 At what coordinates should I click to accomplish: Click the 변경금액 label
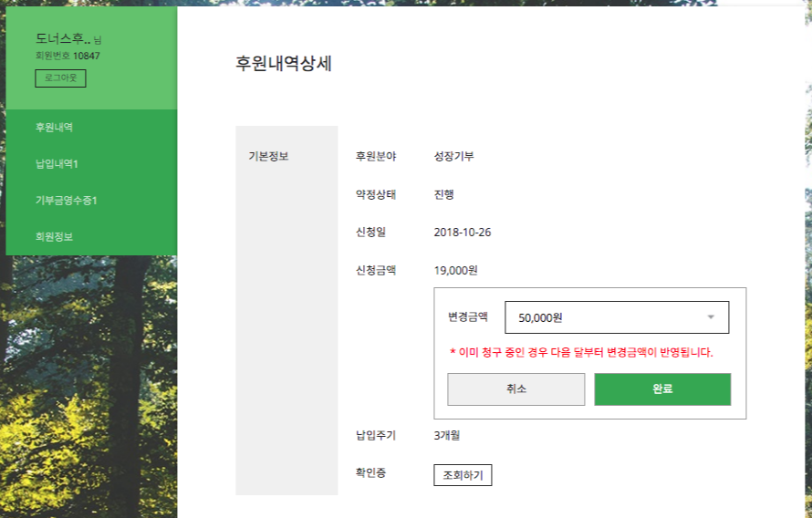[468, 316]
